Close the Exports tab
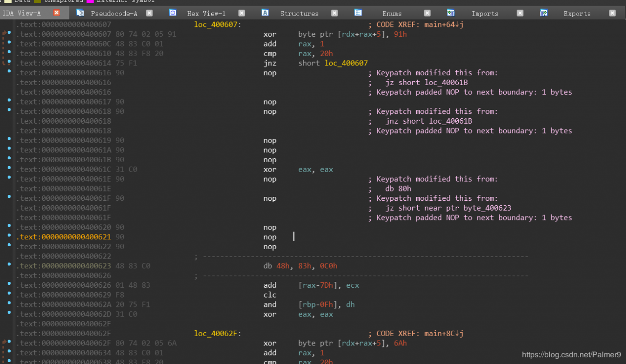626x364 pixels. [x=612, y=13]
